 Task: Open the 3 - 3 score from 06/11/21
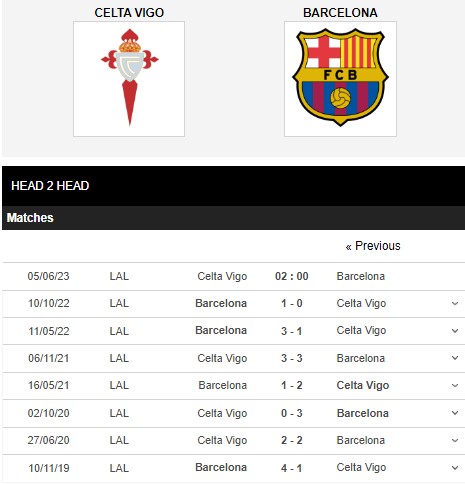(x=292, y=358)
